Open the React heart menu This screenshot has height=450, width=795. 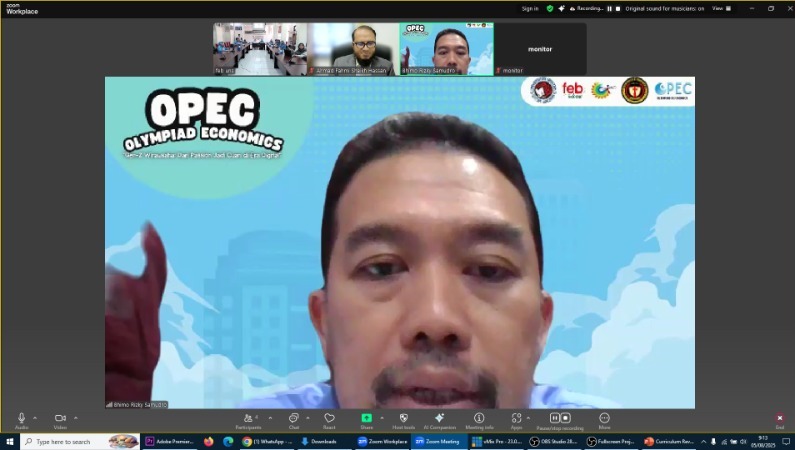pos(329,420)
